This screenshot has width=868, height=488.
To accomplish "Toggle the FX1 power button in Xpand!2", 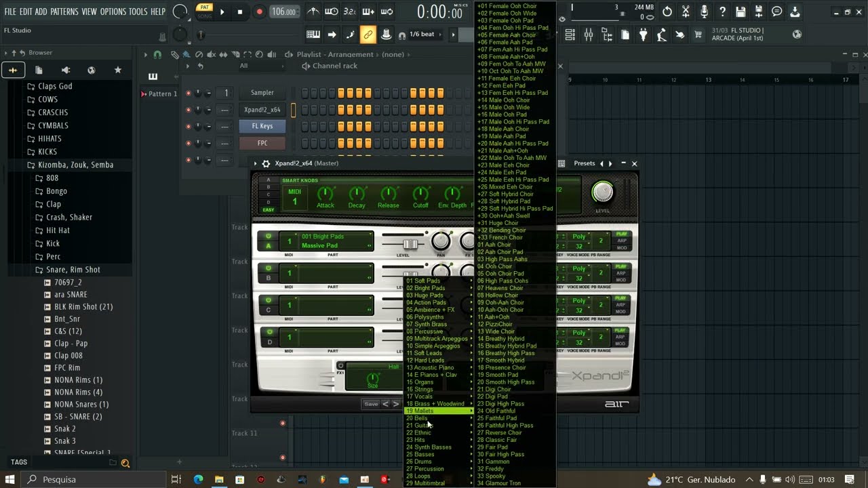I will click(340, 365).
